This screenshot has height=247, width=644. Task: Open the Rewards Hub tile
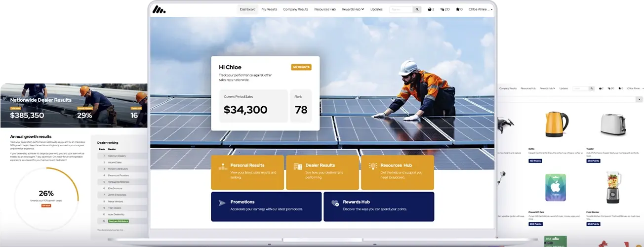pos(379,206)
